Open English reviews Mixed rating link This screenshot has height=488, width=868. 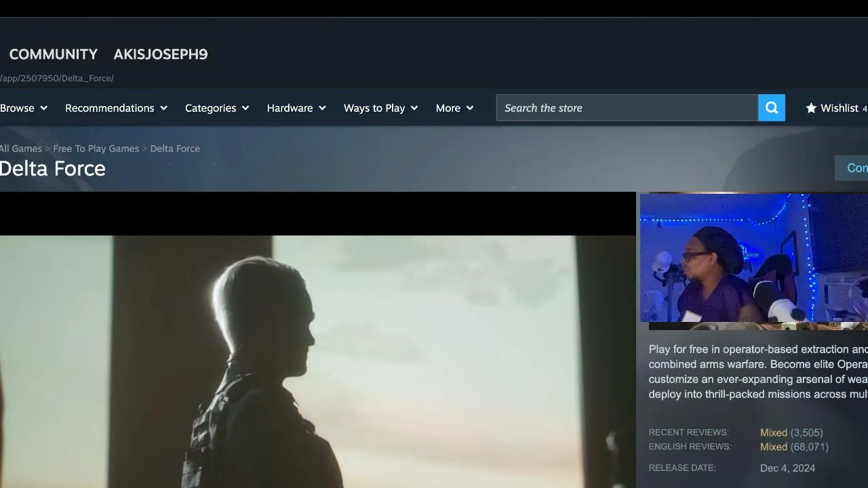pos(774,447)
